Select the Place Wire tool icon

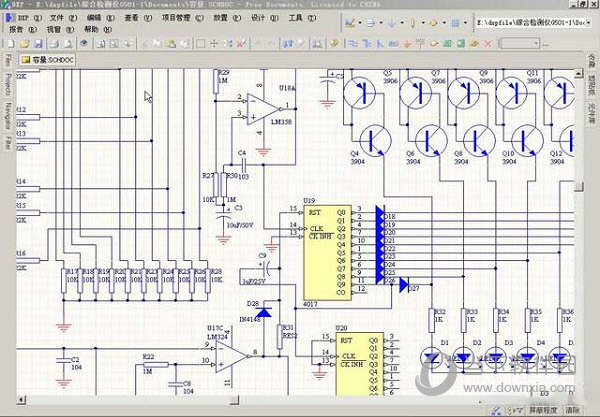click(353, 44)
